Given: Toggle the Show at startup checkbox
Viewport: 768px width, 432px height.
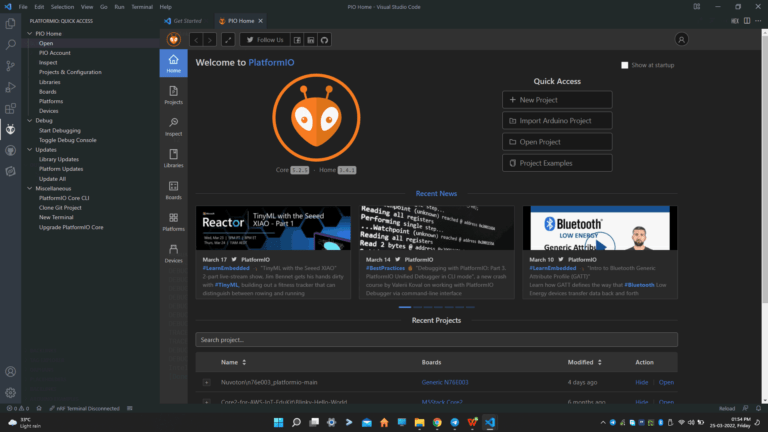Looking at the screenshot, I should 625,65.
